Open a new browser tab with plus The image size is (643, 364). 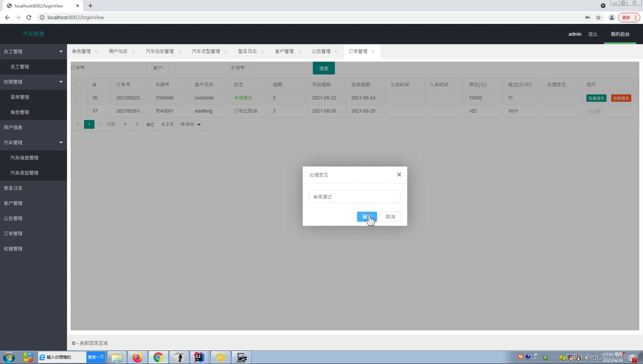tap(90, 6)
